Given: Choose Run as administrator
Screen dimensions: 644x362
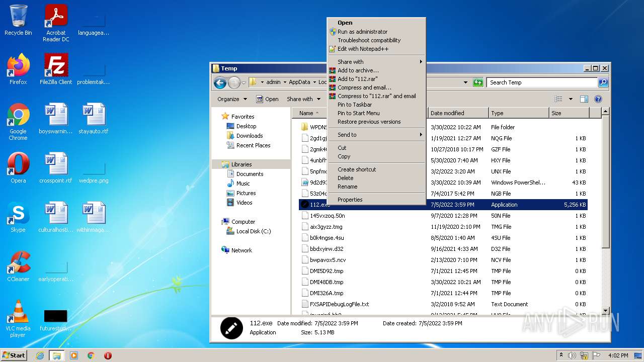Looking at the screenshot, I should click(x=376, y=32).
